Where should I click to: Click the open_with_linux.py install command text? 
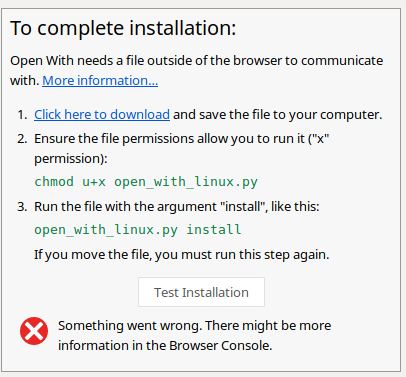click(x=138, y=230)
